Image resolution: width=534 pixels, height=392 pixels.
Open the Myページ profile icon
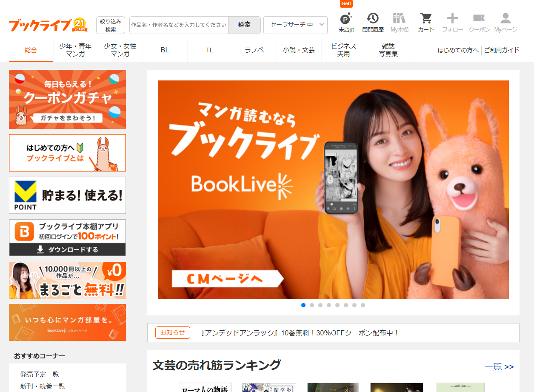point(505,23)
